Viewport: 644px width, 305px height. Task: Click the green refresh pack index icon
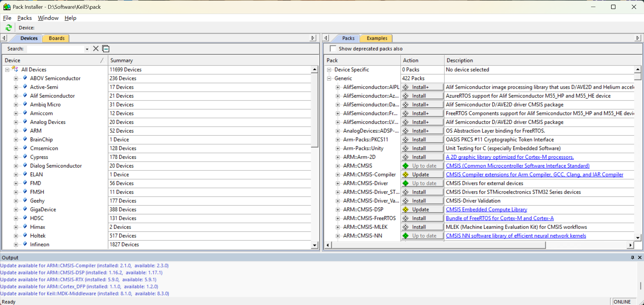(x=9, y=28)
